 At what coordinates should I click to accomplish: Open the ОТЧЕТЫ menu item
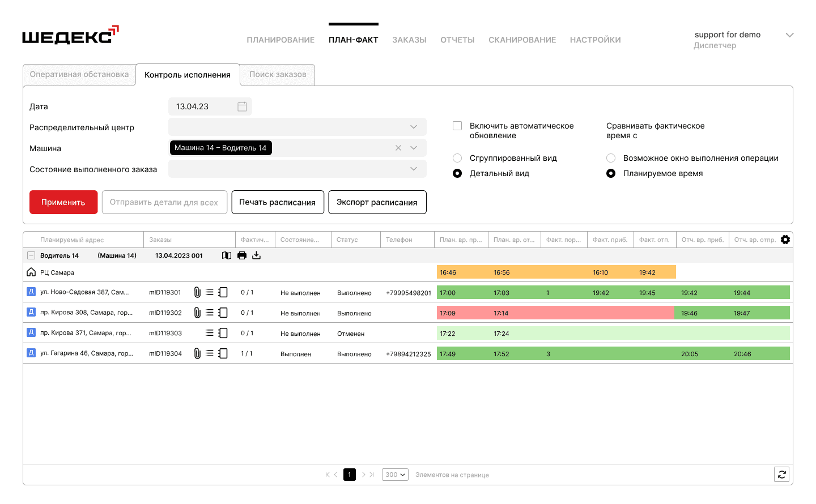tap(457, 40)
